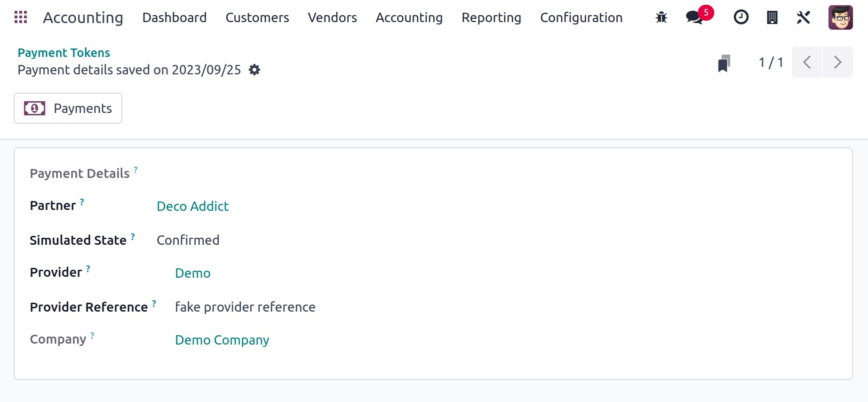Image resolution: width=868 pixels, height=402 pixels.
Task: Click the 1 / 1 pager counter
Action: 771,62
